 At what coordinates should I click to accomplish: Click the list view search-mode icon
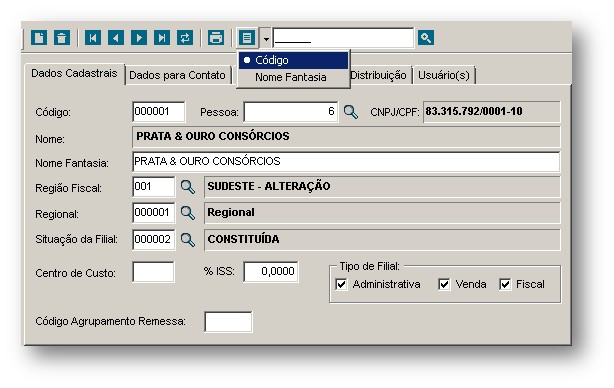pos(247,38)
